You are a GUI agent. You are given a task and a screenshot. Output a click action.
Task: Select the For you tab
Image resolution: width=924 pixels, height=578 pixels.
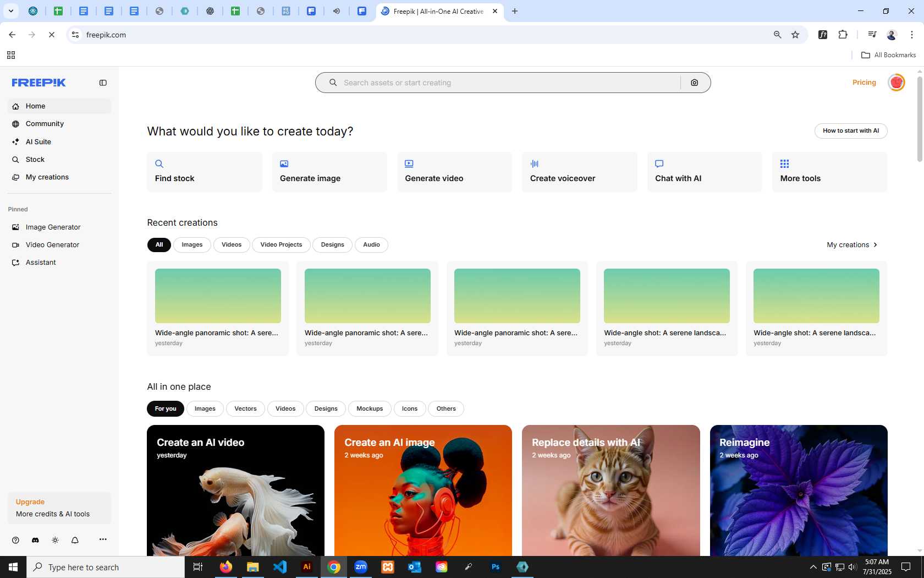tap(166, 409)
